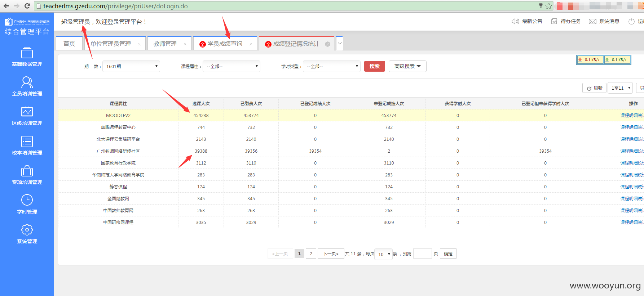Click 确定 to confirm page jump
Viewport: 644px width, 296px height.
(x=448, y=254)
